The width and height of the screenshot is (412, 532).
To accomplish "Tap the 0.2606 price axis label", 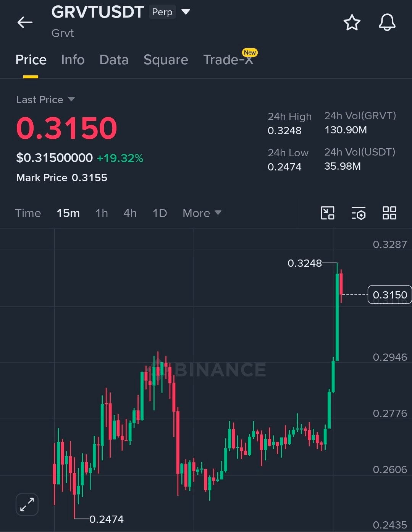I will pos(390,470).
